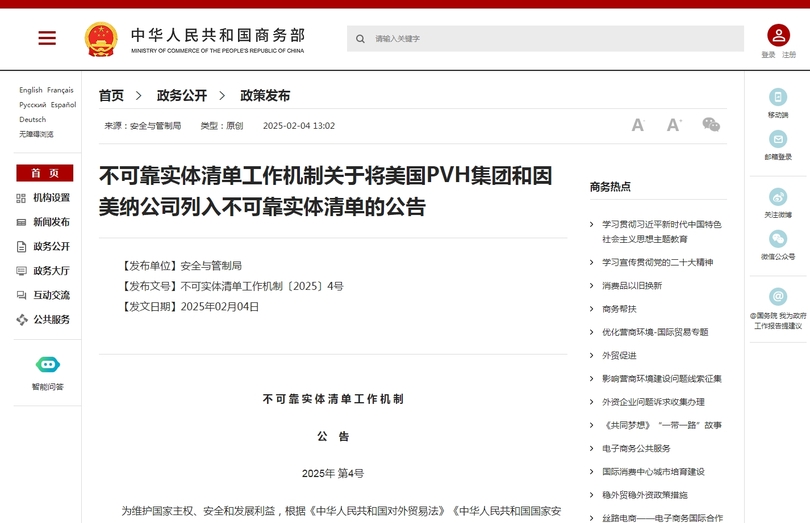Click the 2025-02-04 13:02 timestamp

299,126
